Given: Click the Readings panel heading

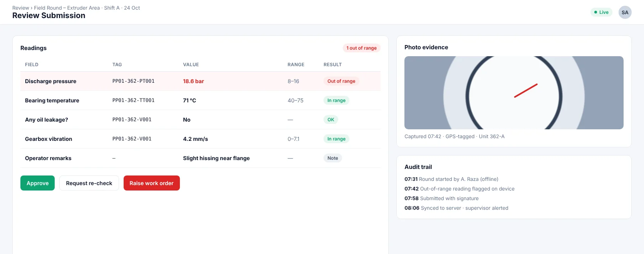Looking at the screenshot, I should [x=34, y=48].
